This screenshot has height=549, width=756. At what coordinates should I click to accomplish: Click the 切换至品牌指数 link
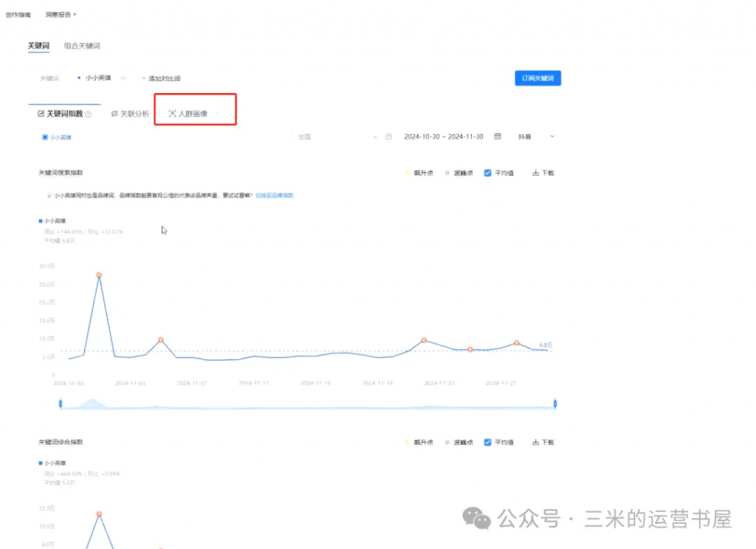click(274, 195)
